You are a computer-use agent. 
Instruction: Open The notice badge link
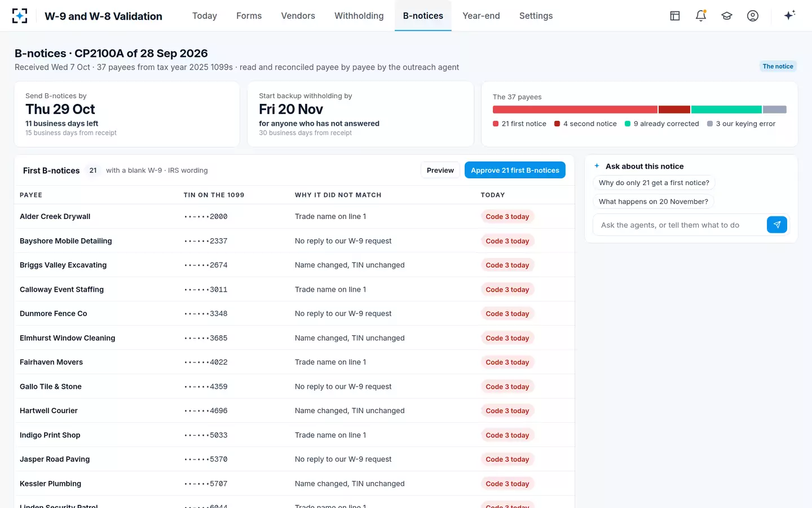coord(778,66)
